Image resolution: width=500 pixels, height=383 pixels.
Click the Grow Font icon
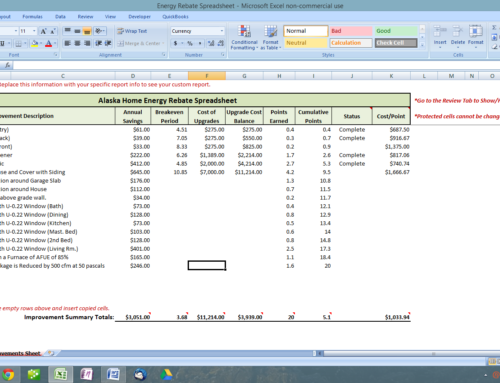click(43, 31)
